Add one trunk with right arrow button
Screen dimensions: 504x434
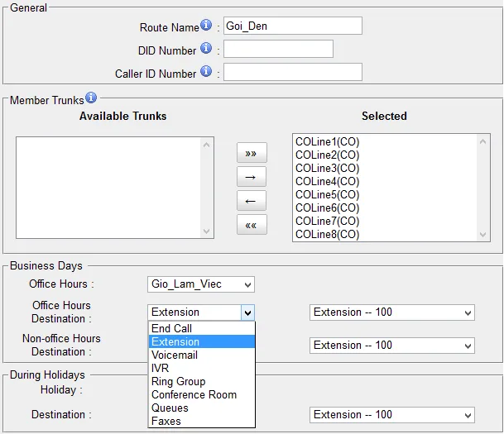[252, 177]
